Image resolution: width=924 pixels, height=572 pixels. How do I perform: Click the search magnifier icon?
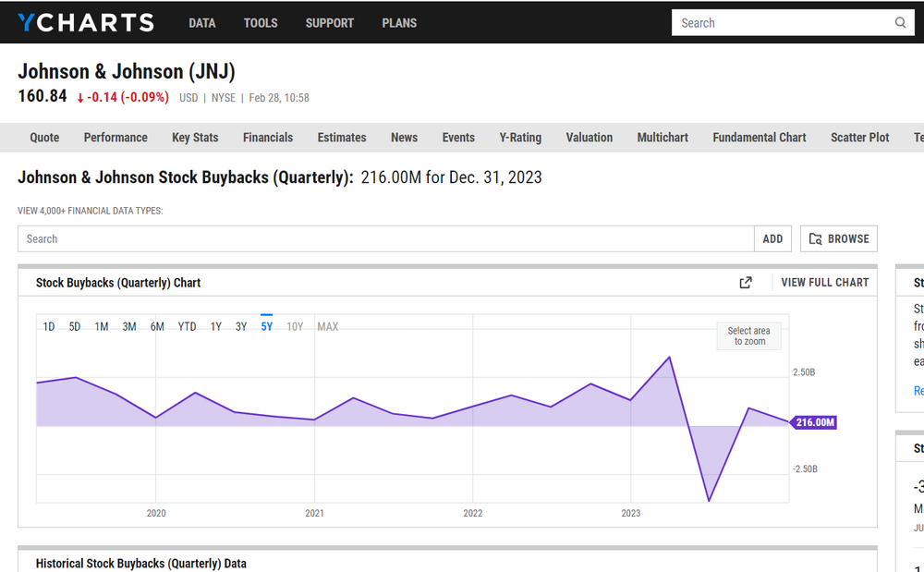coord(900,23)
